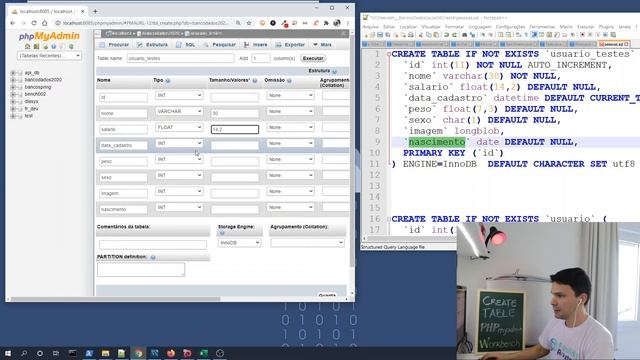Open the dasys database link
This screenshot has height=360, width=640.
[31, 101]
